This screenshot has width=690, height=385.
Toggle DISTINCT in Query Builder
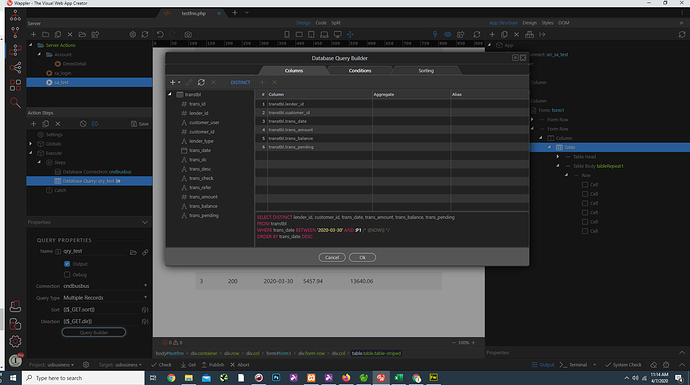(x=240, y=82)
